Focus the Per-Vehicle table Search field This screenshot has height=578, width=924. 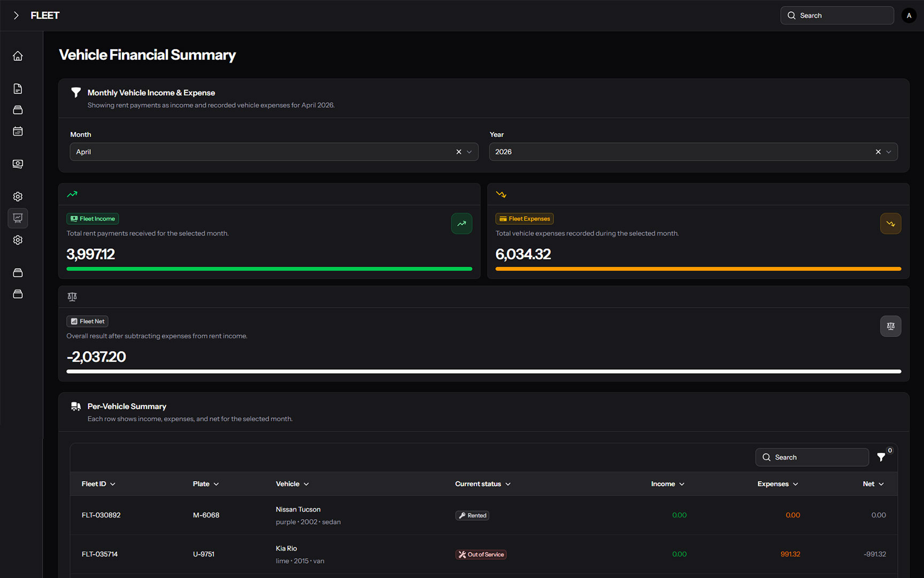(812, 457)
